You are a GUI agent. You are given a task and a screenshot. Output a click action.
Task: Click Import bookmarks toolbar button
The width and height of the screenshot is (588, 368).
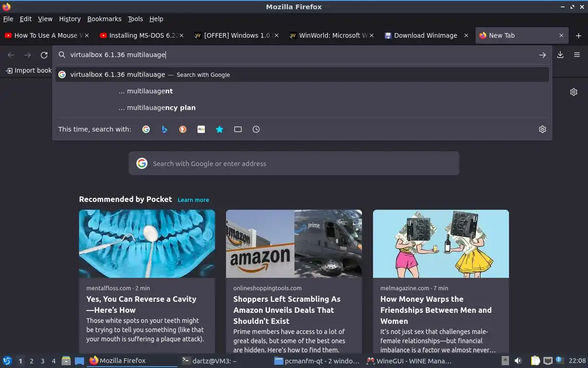(28, 70)
